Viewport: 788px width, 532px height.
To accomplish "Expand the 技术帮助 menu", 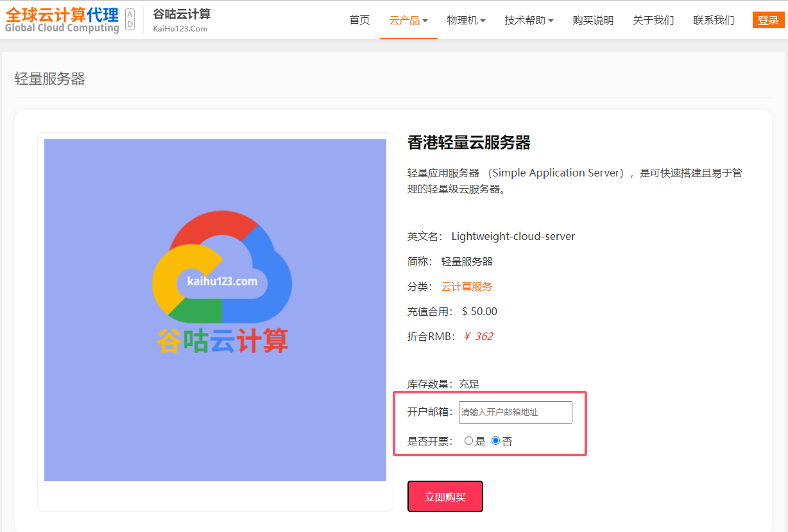I will click(x=529, y=21).
